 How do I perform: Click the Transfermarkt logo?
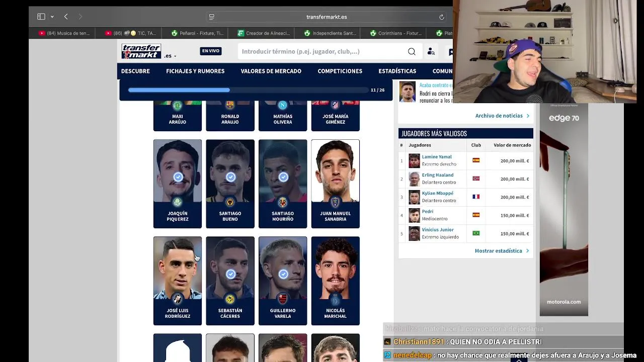141,51
